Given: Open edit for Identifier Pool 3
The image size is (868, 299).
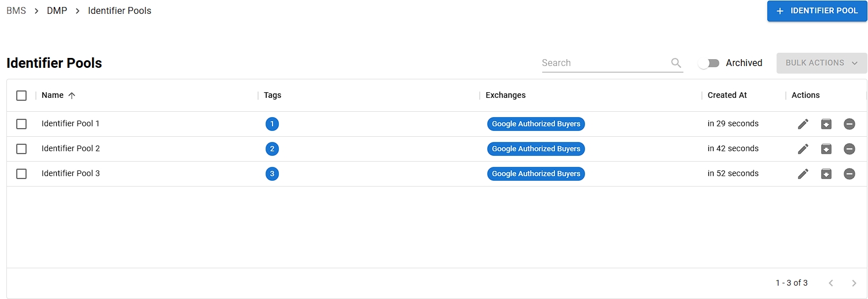Looking at the screenshot, I should click(803, 174).
